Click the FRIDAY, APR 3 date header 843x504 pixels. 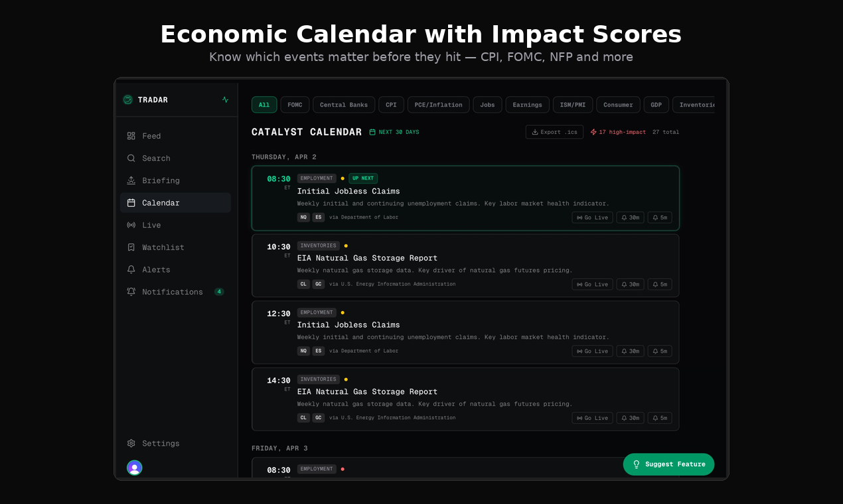279,448
